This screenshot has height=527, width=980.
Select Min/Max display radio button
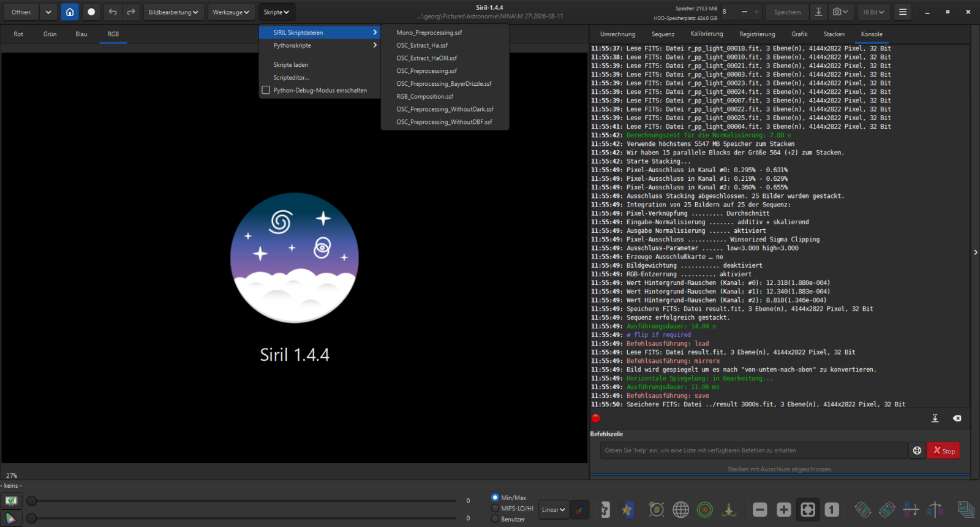pyautogui.click(x=495, y=498)
